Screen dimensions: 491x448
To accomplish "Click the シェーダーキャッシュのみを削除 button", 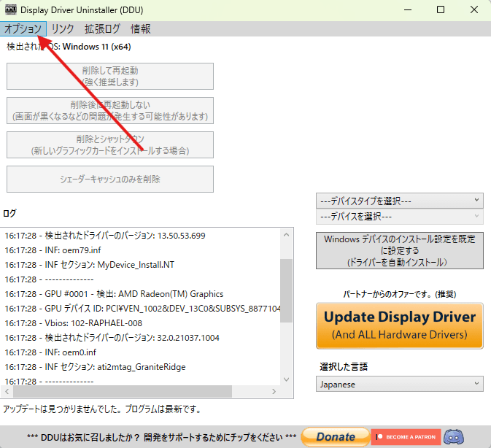I will click(110, 179).
